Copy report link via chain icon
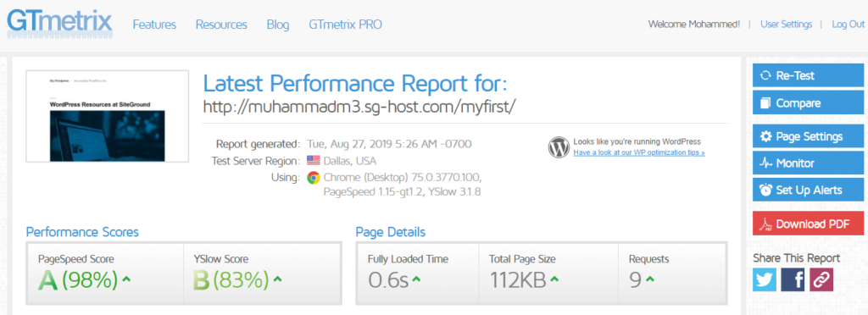This screenshot has width=868, height=315. click(821, 280)
